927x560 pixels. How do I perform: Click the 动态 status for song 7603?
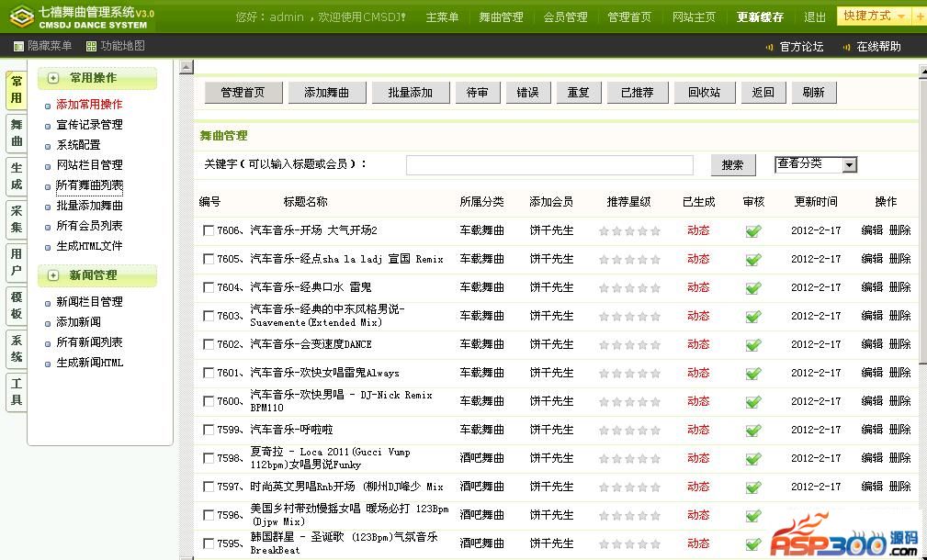point(698,316)
